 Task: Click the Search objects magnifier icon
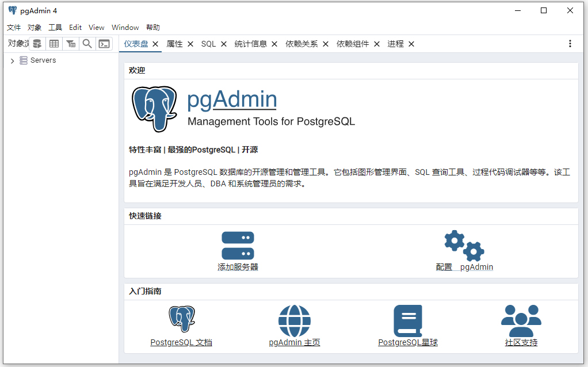87,44
